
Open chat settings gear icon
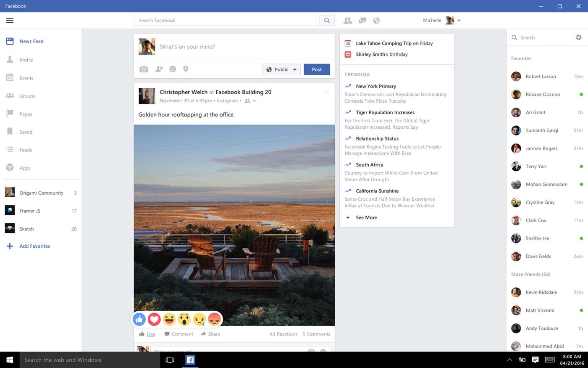tap(579, 37)
